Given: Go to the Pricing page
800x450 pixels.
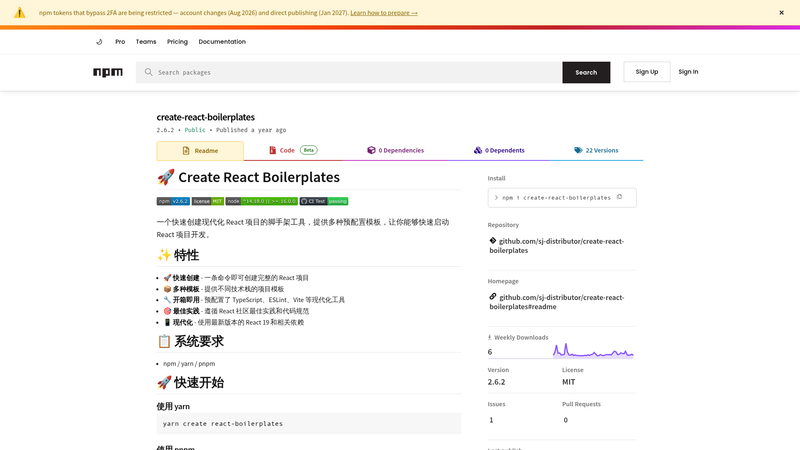Looking at the screenshot, I should pyautogui.click(x=177, y=42).
